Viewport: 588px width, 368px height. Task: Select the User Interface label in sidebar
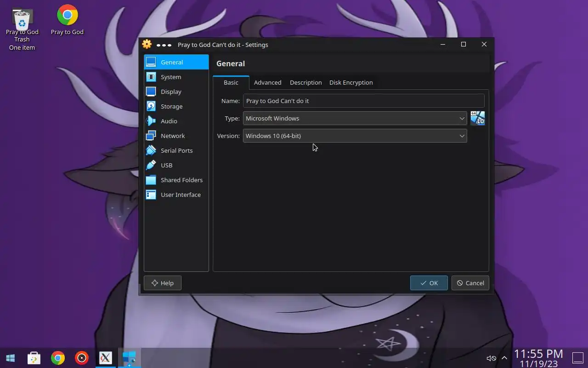click(181, 195)
